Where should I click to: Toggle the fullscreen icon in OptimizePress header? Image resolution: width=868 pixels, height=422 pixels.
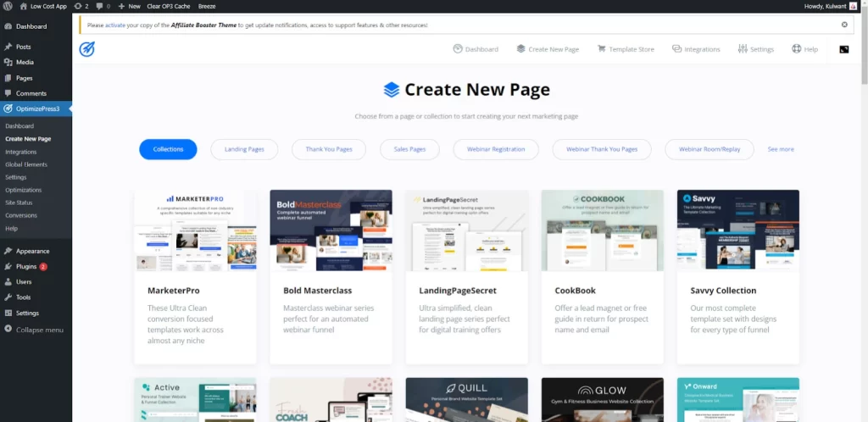(x=843, y=49)
